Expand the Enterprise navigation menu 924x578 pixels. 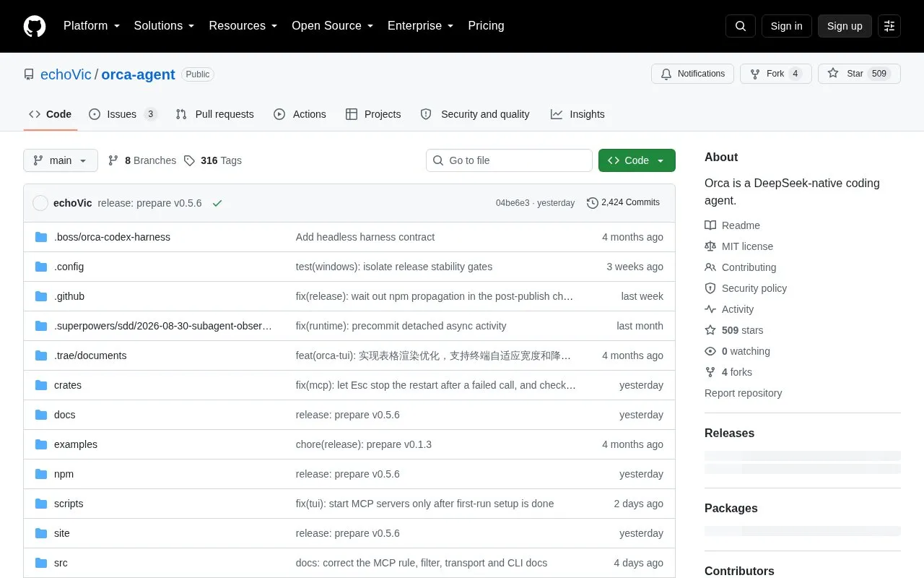(421, 26)
